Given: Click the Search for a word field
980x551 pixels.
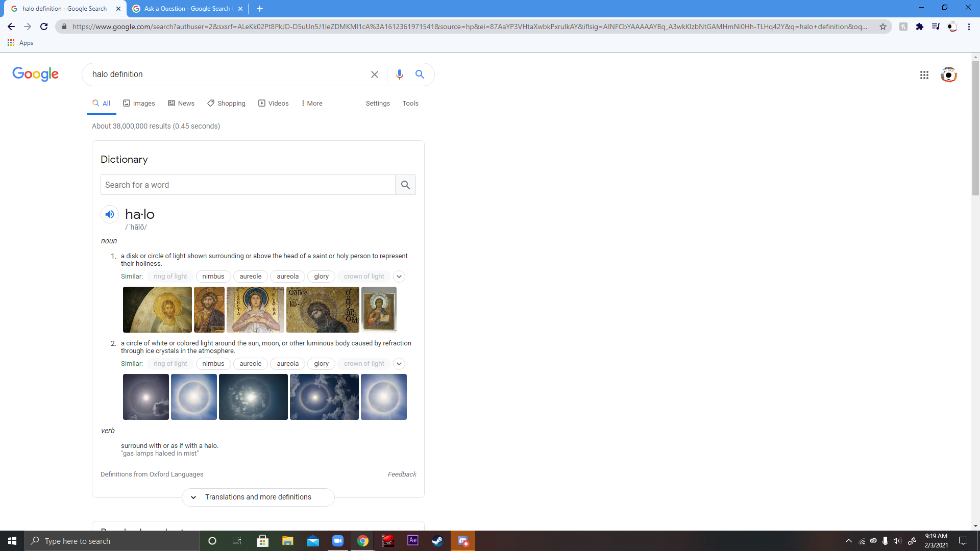Looking at the screenshot, I should pos(248,185).
